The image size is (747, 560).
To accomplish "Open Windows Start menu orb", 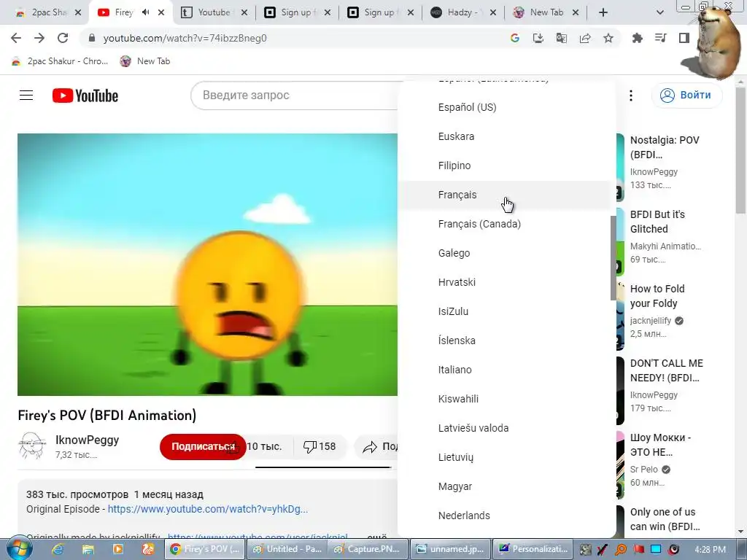I will tap(19, 550).
